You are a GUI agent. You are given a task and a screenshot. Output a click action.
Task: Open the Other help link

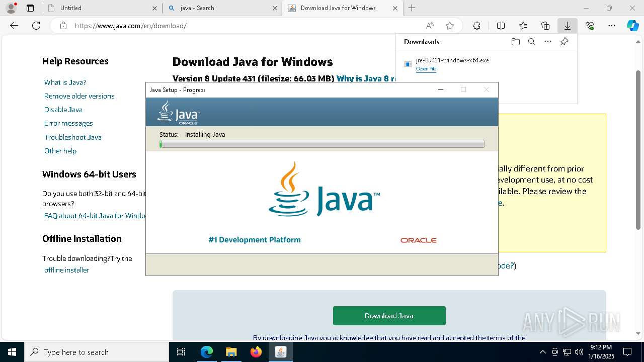tap(60, 151)
